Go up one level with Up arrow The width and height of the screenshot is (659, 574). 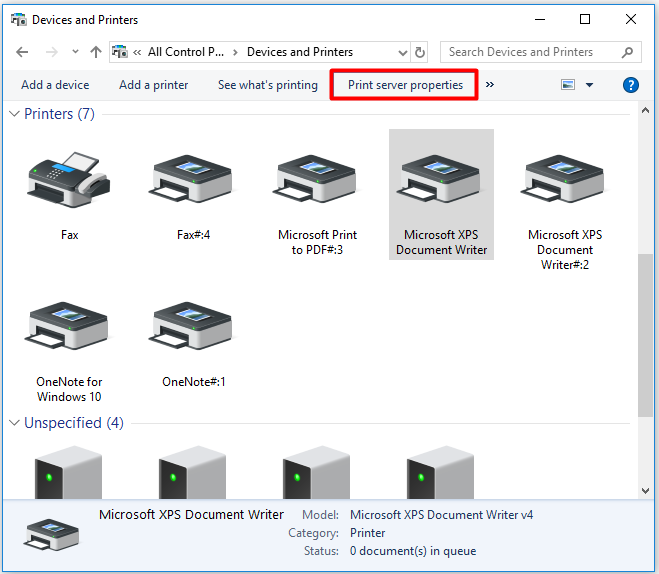point(96,52)
